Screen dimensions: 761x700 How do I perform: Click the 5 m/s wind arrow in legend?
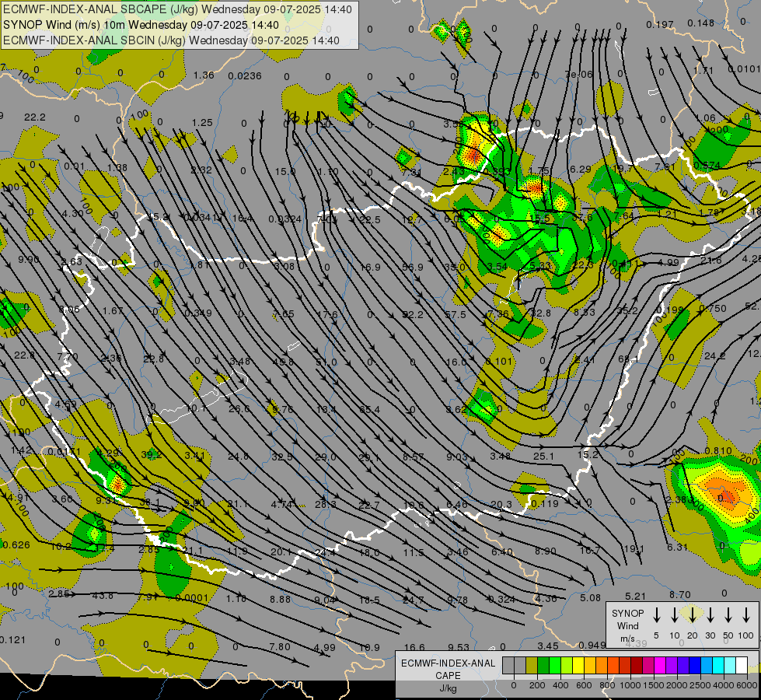(x=656, y=615)
